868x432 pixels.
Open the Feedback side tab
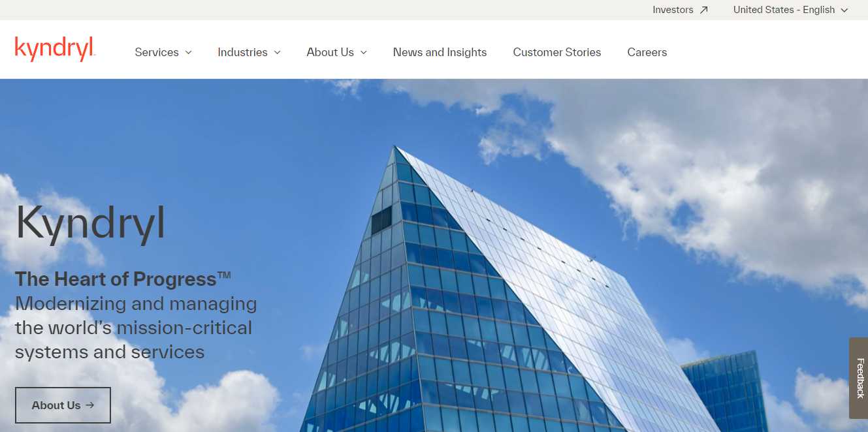859,378
